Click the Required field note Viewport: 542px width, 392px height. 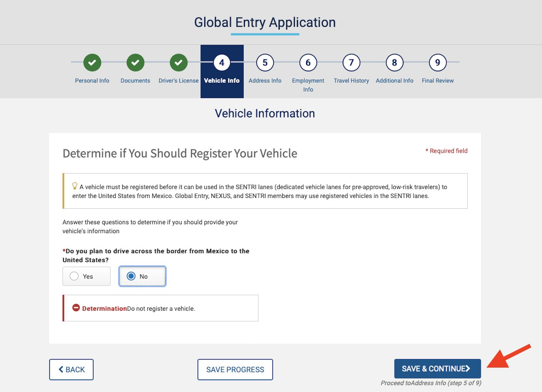[x=447, y=151]
